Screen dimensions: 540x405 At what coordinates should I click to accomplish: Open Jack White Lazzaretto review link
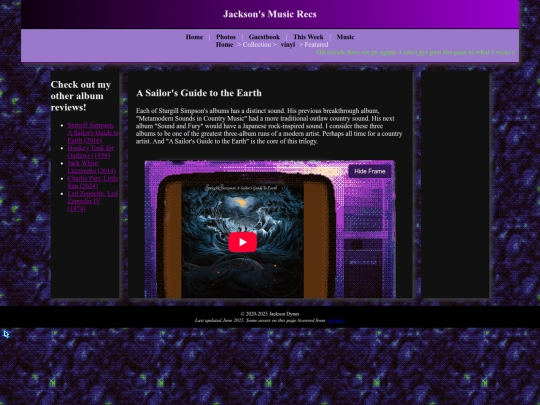click(x=92, y=167)
